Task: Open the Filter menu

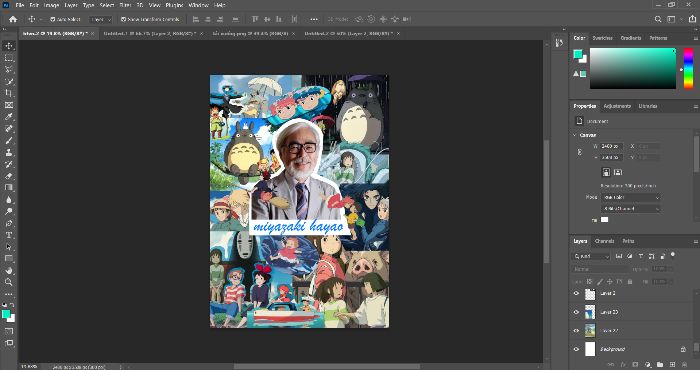Action: click(125, 5)
